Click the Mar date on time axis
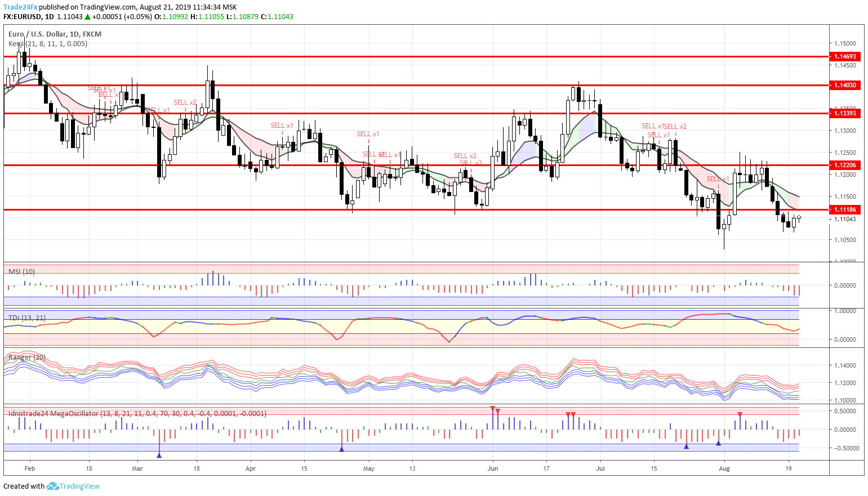 pyautogui.click(x=137, y=468)
